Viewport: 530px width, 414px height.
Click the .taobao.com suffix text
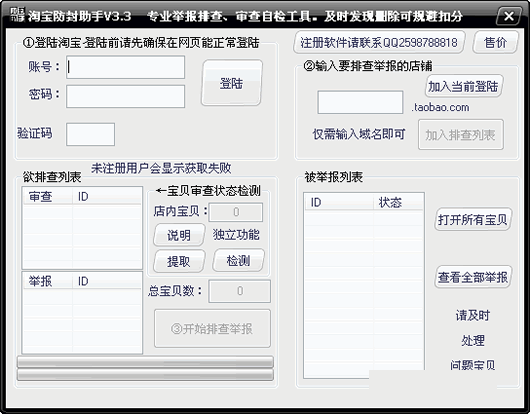[440, 107]
